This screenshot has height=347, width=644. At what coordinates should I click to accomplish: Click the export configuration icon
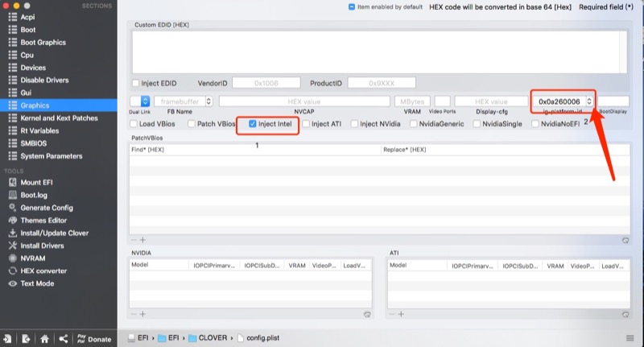[x=26, y=339]
